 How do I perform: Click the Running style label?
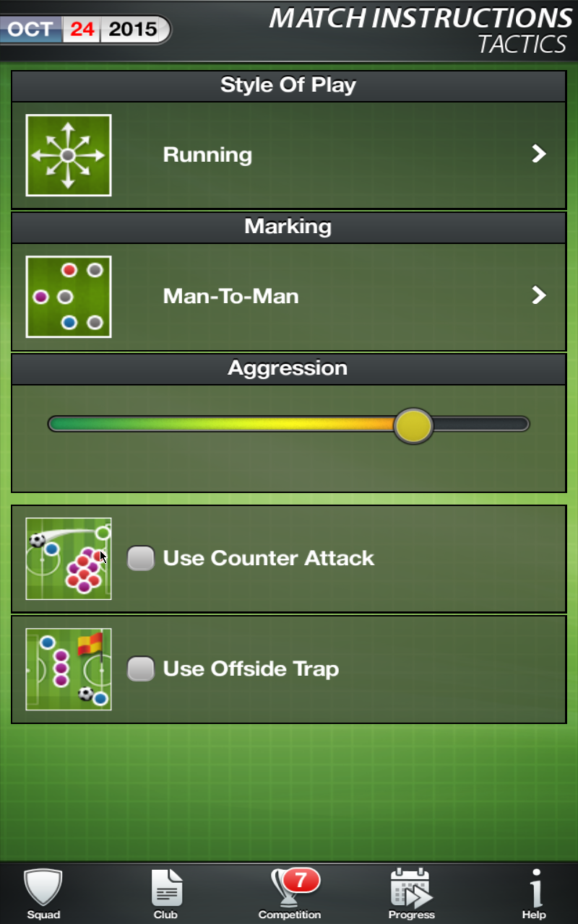pyautogui.click(x=207, y=154)
